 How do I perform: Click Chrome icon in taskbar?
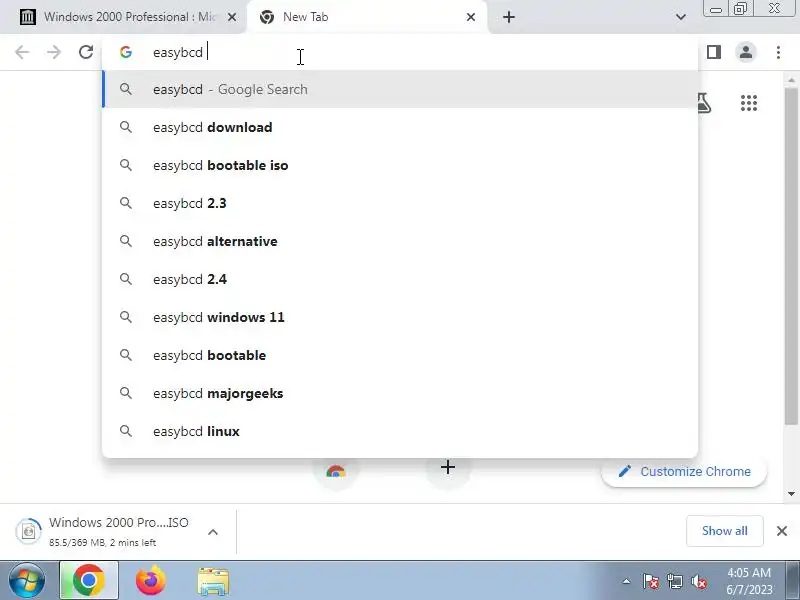[x=89, y=580]
